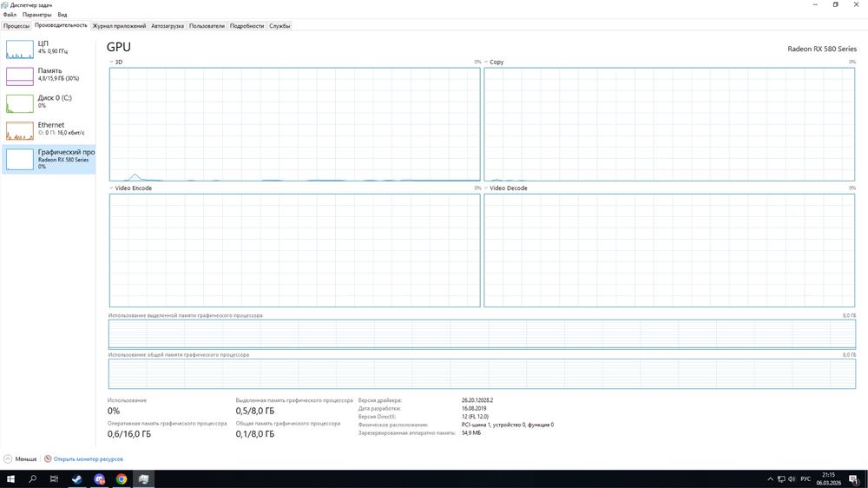Open Task View on the taskbar
The image size is (868, 488).
[54, 479]
